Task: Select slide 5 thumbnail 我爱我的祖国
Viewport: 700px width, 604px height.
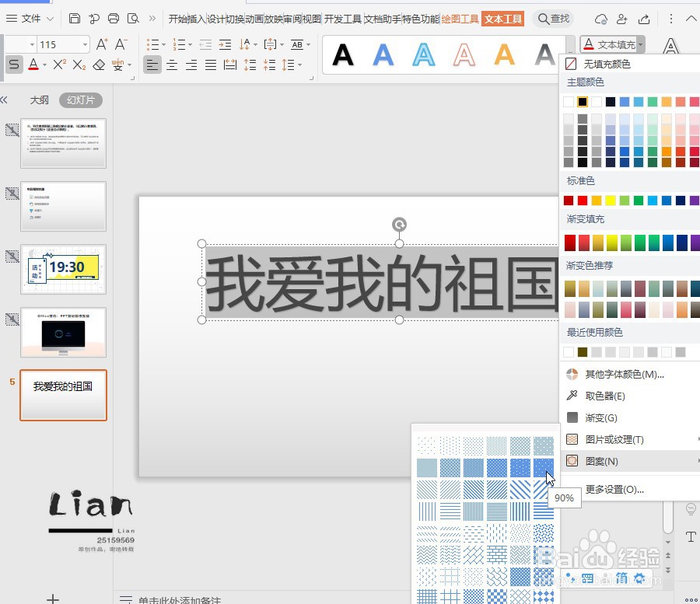Action: 64,395
